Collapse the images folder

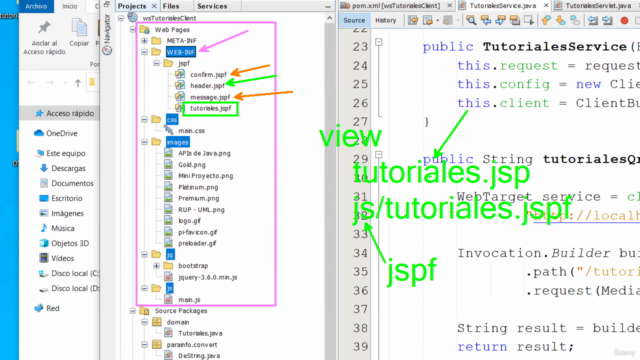point(144,142)
